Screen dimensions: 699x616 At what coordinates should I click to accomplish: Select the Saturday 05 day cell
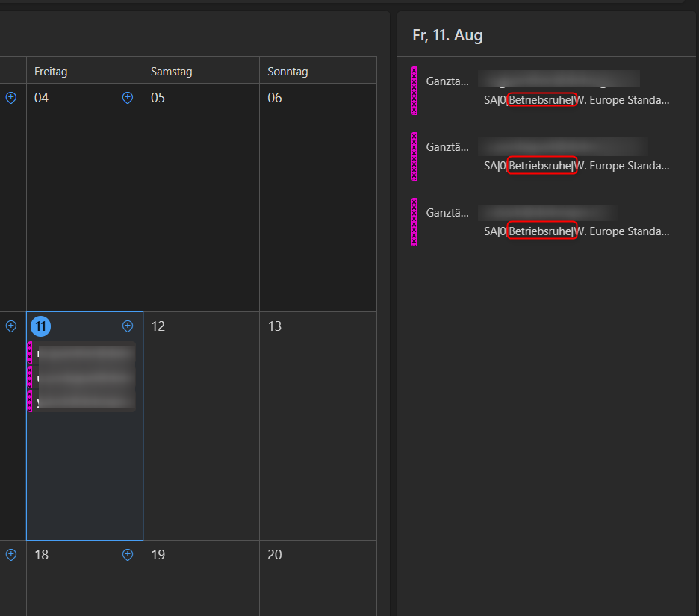tap(201, 198)
